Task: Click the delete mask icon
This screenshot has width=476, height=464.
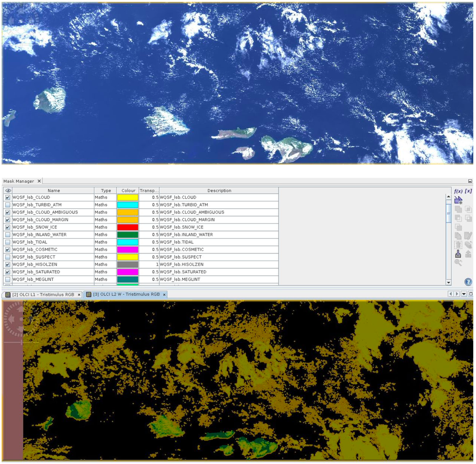Action: coord(458,245)
